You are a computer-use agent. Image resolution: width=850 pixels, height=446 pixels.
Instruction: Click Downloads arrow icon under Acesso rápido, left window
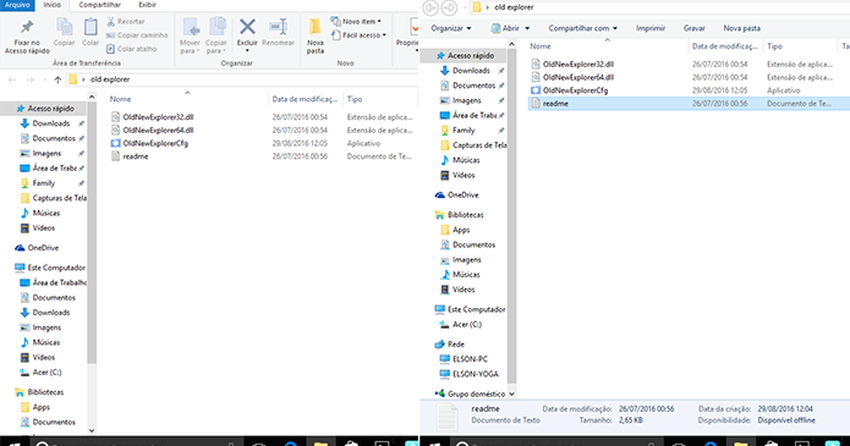tap(24, 124)
